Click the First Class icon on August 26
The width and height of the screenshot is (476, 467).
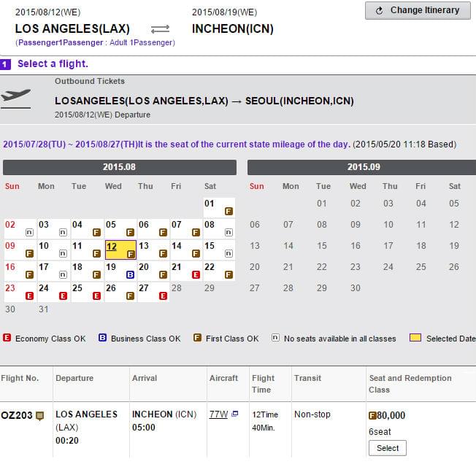click(130, 296)
